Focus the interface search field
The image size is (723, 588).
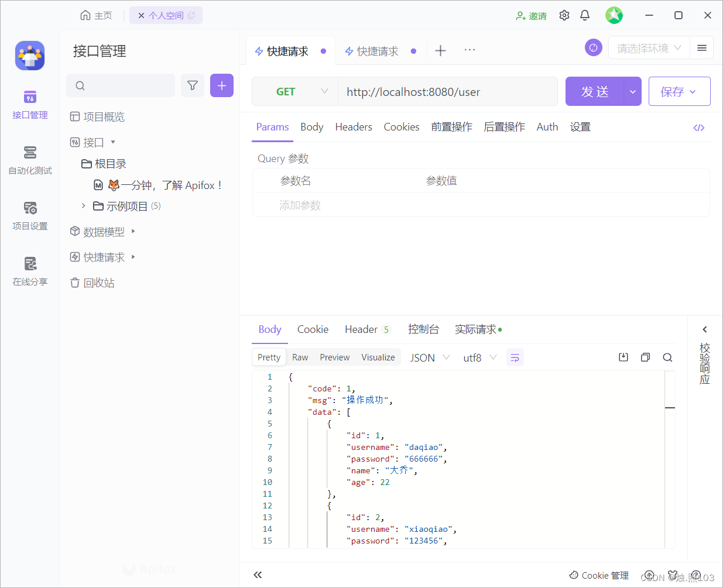pyautogui.click(x=121, y=85)
